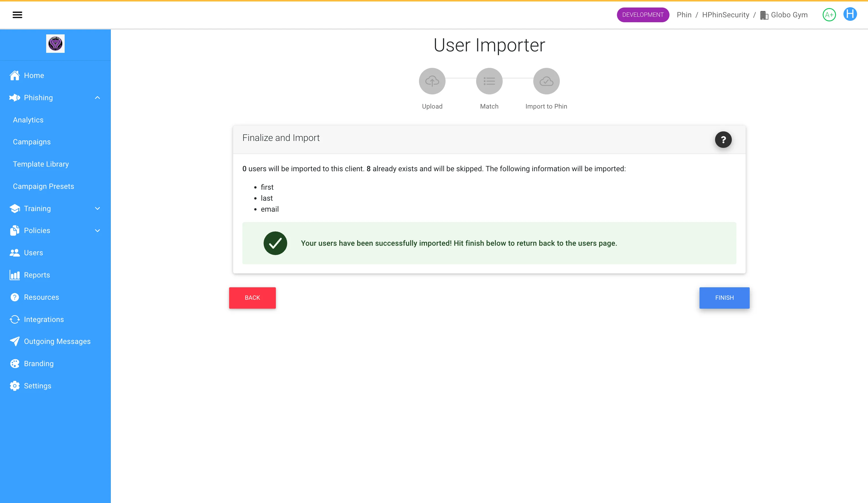Open the hamburger menu

click(17, 15)
